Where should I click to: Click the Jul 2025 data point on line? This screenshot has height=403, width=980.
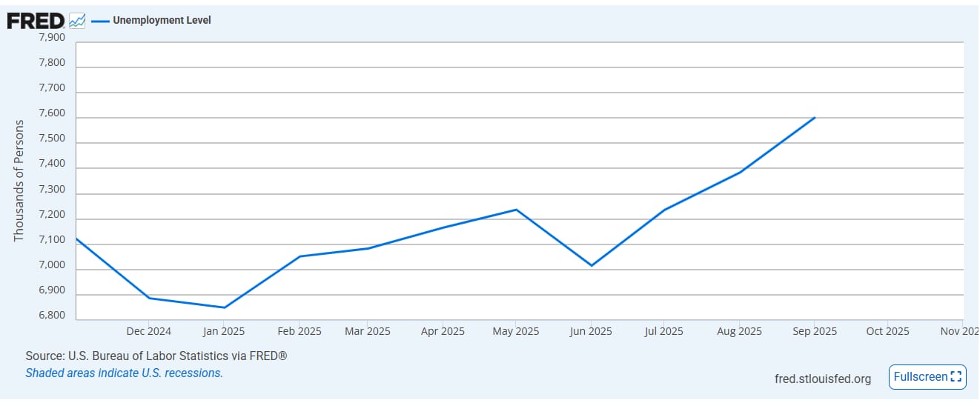pos(663,210)
